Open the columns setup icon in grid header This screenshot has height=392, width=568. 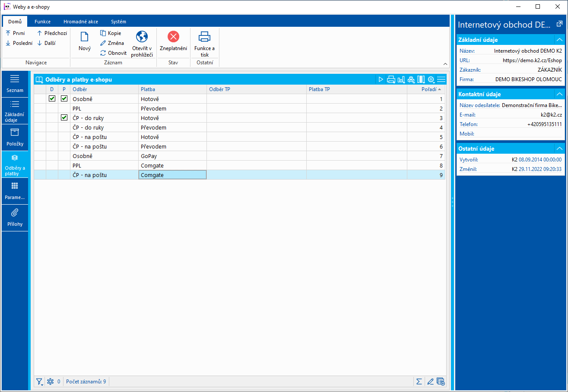[421, 79]
